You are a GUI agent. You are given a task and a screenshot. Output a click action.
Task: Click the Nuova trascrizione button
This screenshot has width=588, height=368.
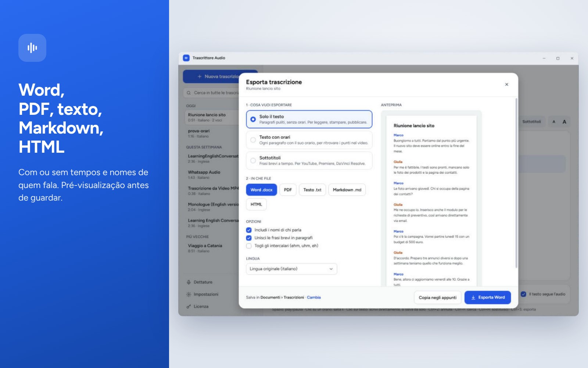point(220,77)
